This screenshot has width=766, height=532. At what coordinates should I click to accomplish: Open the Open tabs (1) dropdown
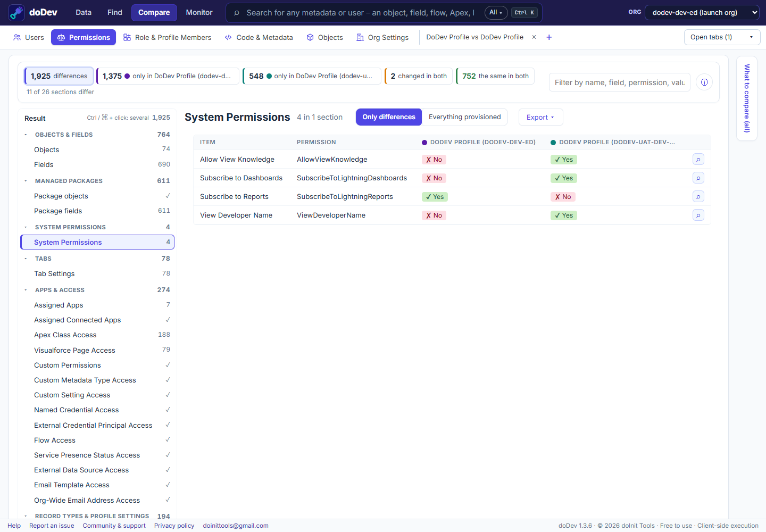[722, 37]
